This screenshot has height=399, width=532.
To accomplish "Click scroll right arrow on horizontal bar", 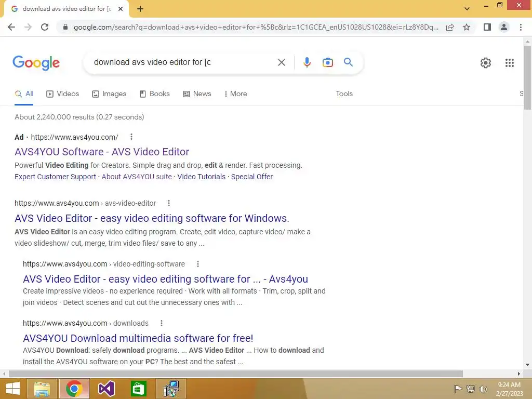I will click(x=518, y=374).
